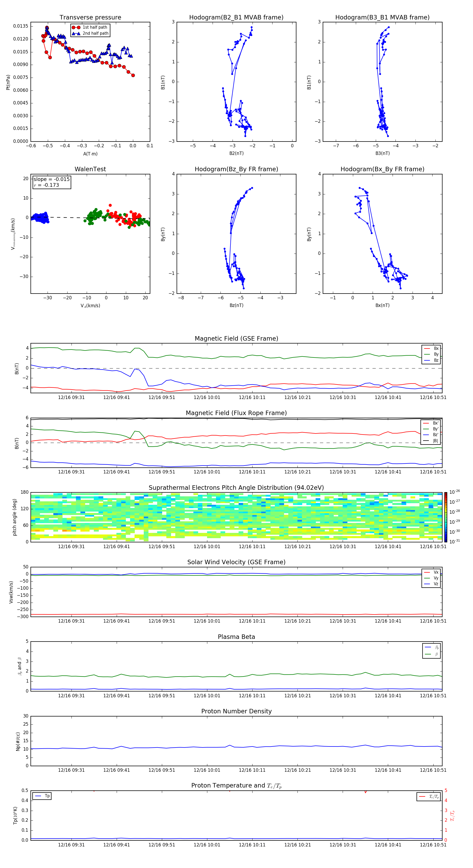Click 'Pt(nPa)' y-axis label

pos(8,82)
